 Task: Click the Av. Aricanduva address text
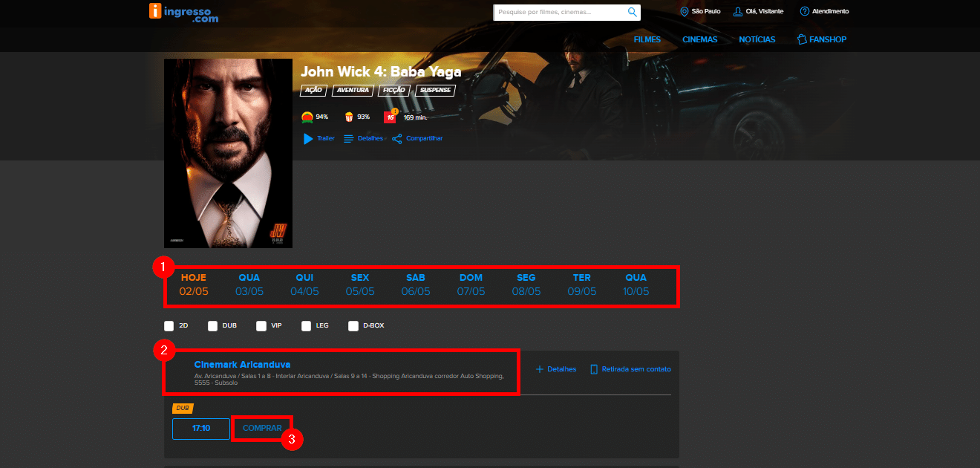pyautogui.click(x=349, y=379)
